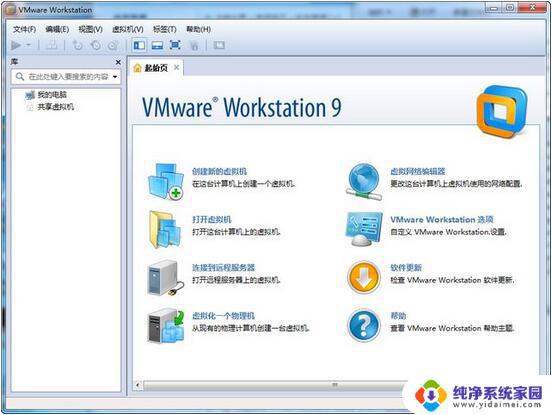Click the 在这台计算机上创建一个虚拟机 description
552x415 pixels.
(244, 184)
